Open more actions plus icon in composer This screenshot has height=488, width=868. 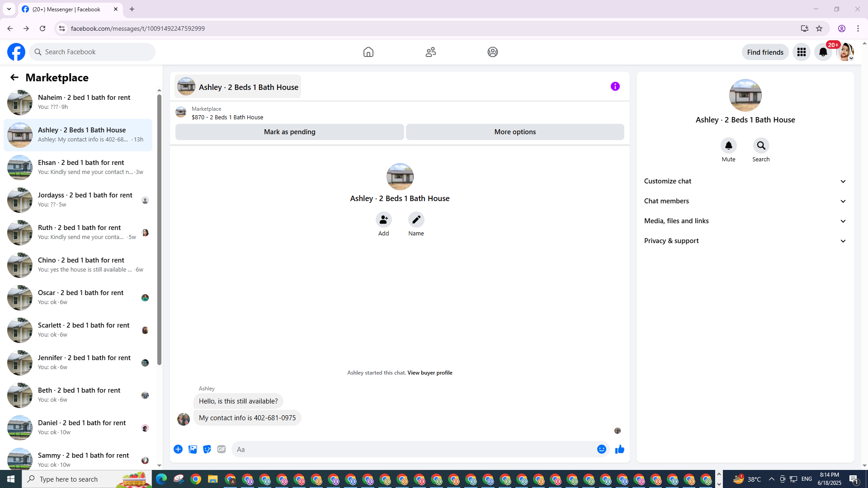(178, 449)
